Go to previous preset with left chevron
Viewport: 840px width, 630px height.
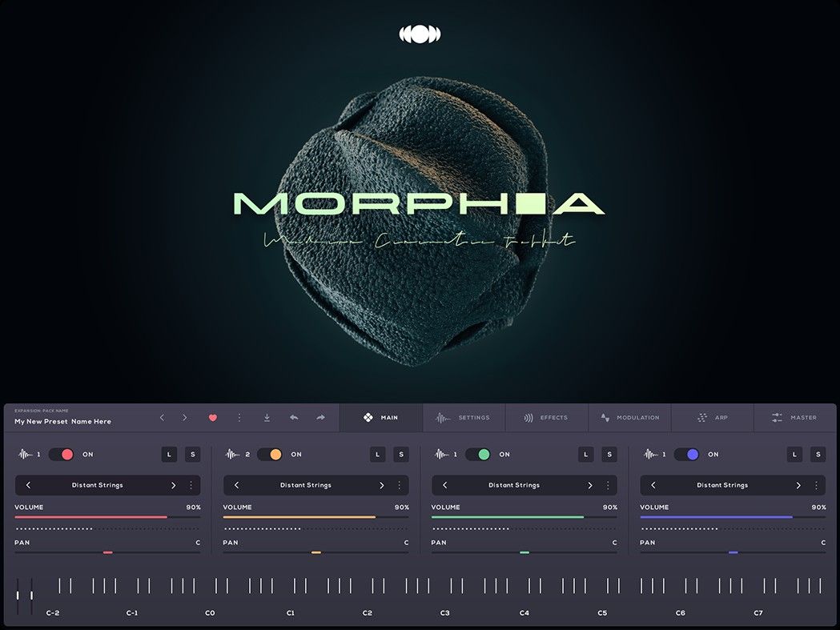[162, 418]
